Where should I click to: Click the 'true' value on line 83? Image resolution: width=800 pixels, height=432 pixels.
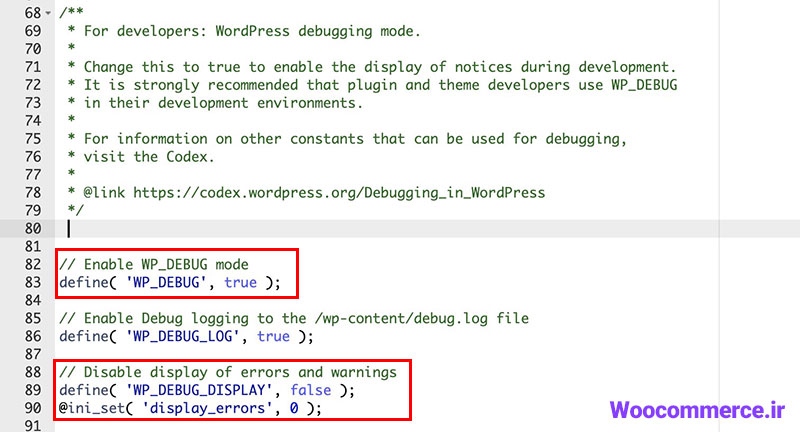(240, 283)
